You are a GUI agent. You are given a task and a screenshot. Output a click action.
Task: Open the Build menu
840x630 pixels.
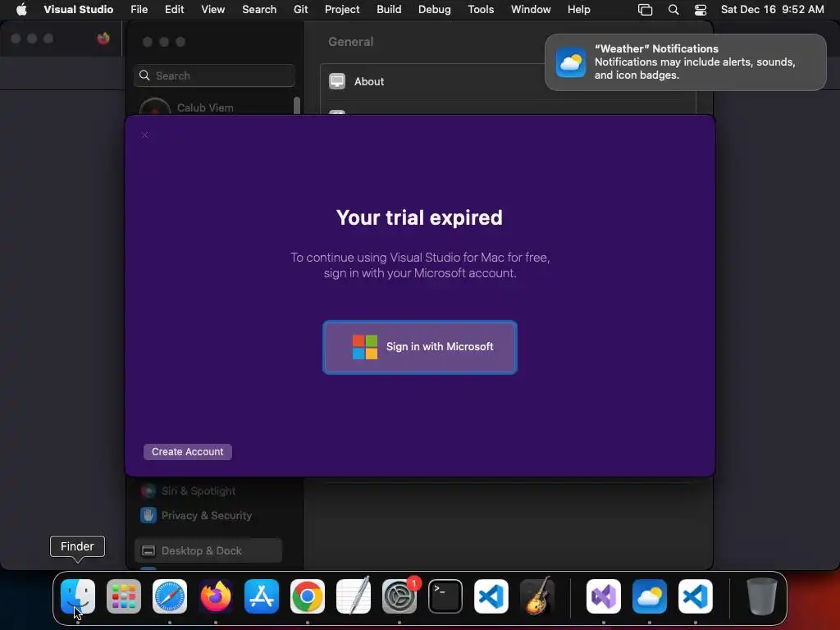point(389,9)
